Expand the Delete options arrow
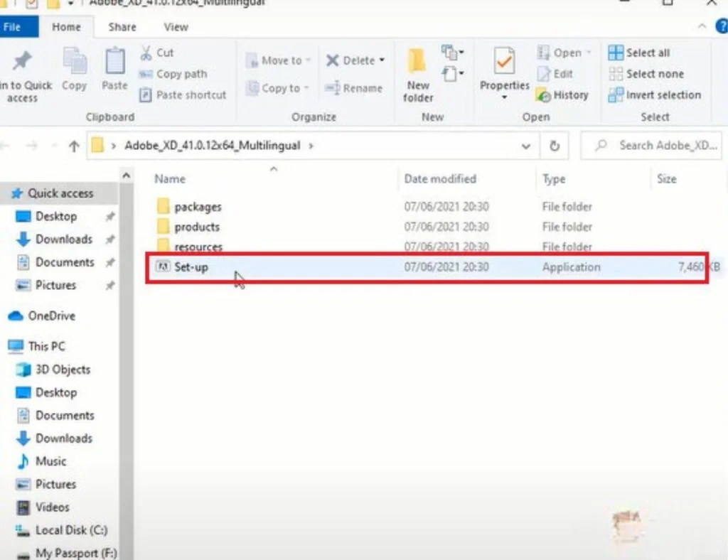The height and width of the screenshot is (560, 728). (382, 60)
